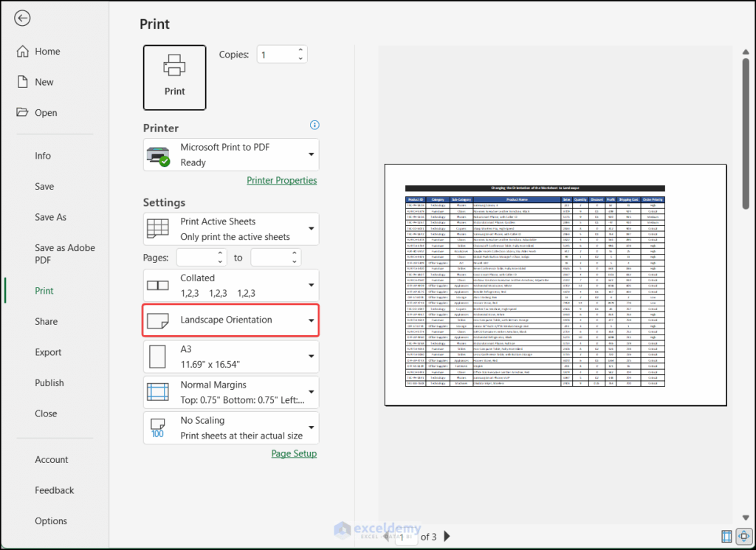The height and width of the screenshot is (550, 756).
Task: Expand the No Scaling dropdown
Action: pos(312,427)
